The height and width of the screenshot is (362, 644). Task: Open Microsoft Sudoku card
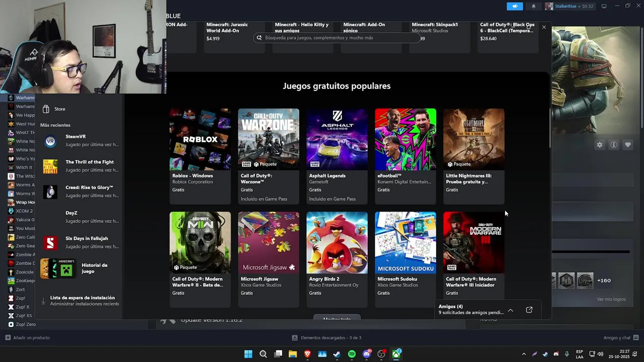(406, 259)
